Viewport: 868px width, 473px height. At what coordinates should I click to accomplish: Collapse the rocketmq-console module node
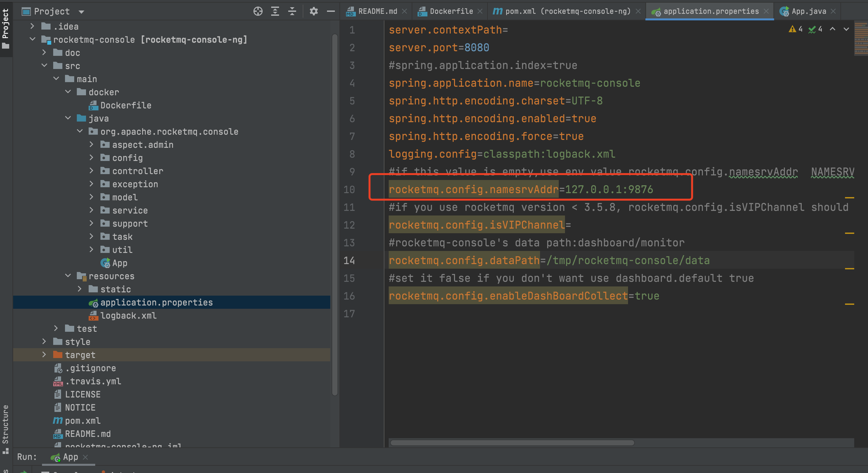32,39
